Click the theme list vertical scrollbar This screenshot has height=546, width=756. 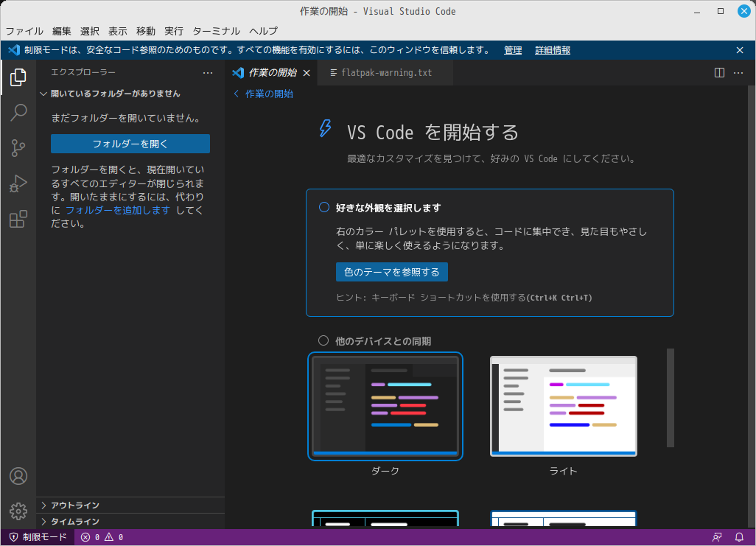[671, 398]
